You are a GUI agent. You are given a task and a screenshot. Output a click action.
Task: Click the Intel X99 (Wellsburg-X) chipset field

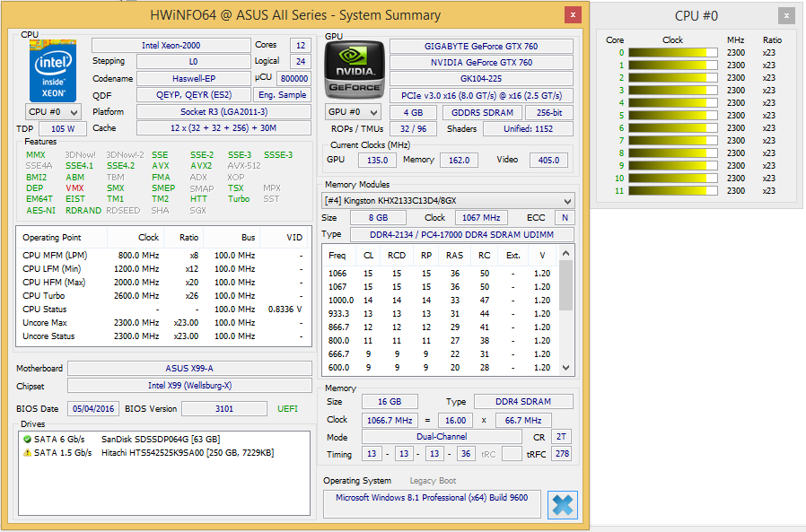click(x=189, y=386)
